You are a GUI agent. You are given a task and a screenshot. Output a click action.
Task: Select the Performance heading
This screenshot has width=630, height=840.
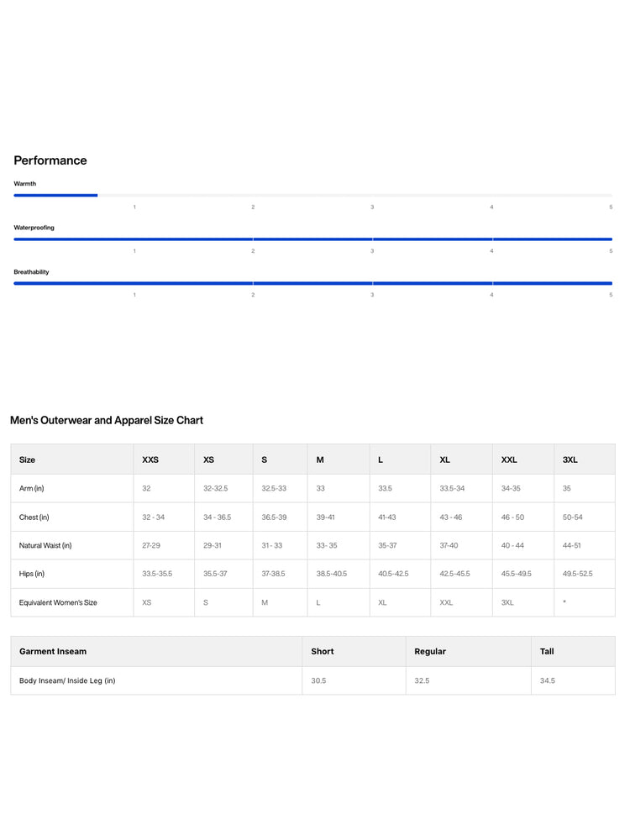point(50,160)
